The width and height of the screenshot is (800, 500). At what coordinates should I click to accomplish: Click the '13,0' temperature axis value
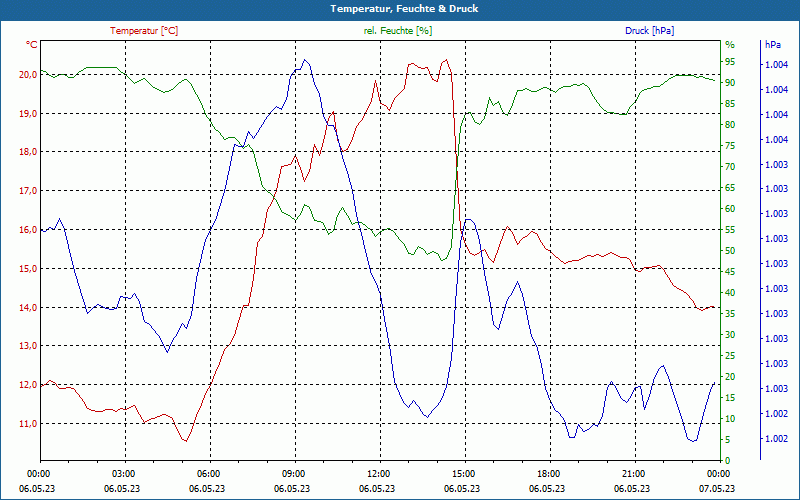point(28,346)
